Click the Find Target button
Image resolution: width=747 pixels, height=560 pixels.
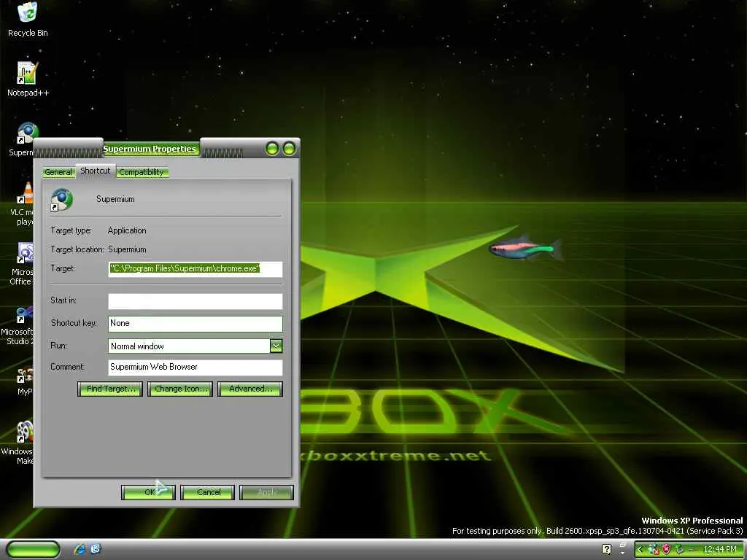(110, 389)
